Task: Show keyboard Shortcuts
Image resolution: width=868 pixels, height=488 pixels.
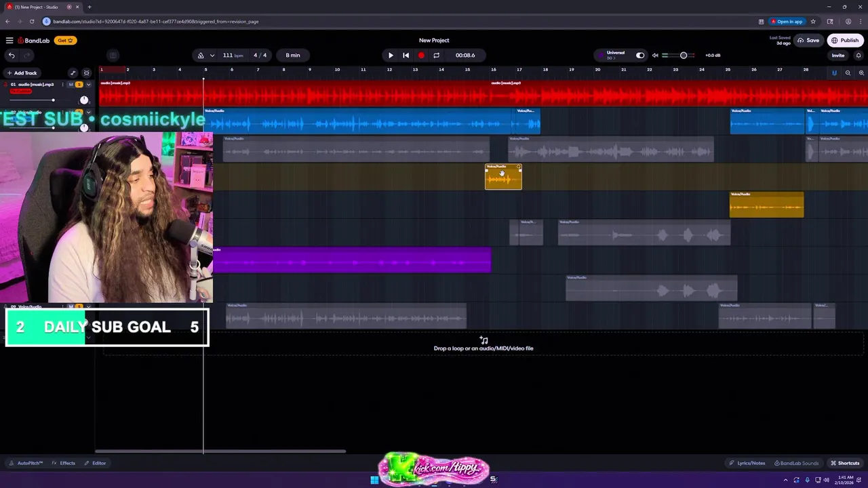Action: click(845, 463)
